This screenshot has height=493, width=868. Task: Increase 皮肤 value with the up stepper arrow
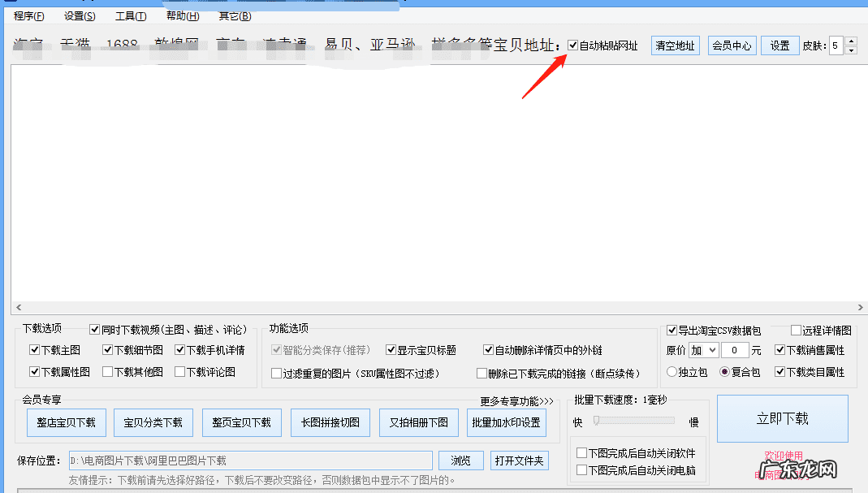tap(849, 41)
